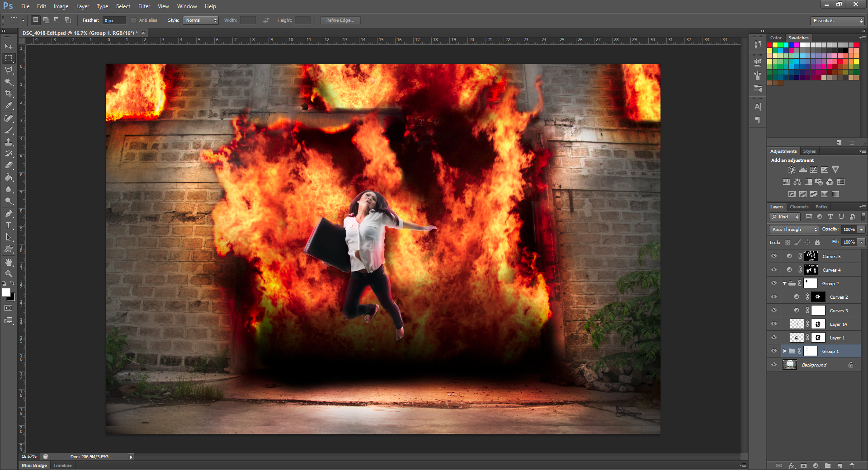Toggle visibility of Group 1
The height and width of the screenshot is (470, 868).
(x=774, y=351)
